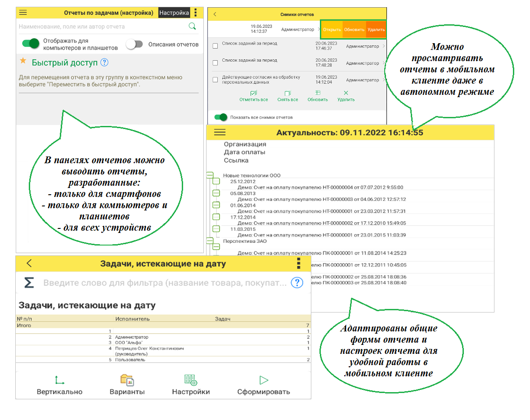Collapse Новые технологии ООО tree group

tap(210, 175)
